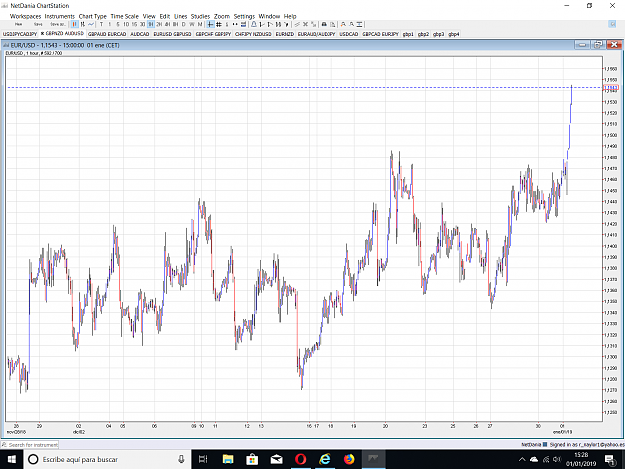Minimize the EUR/USD chart inner window
Viewport: 625px width, 469px height.
pyautogui.click(x=582, y=45)
